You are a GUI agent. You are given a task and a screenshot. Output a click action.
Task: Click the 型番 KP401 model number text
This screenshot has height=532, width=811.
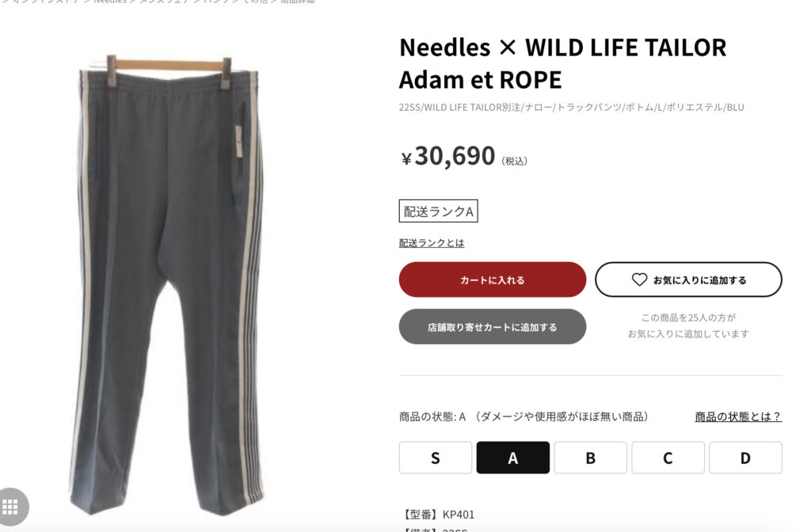pyautogui.click(x=437, y=515)
